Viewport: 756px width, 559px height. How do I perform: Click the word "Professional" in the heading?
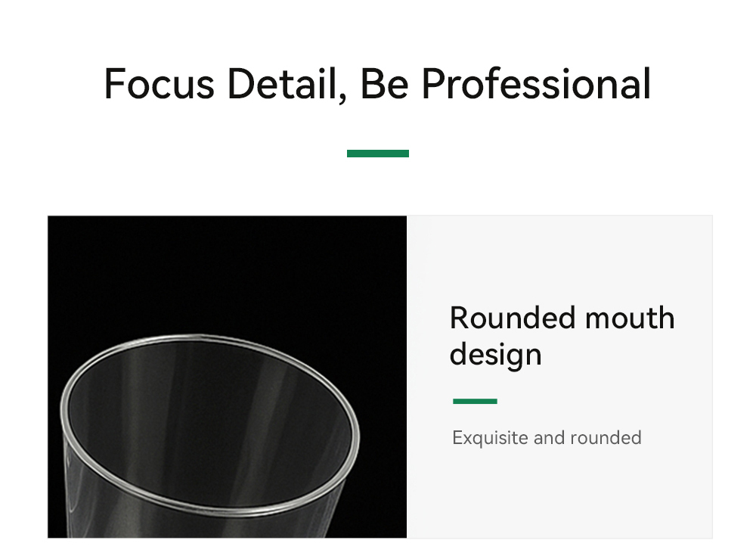(535, 84)
